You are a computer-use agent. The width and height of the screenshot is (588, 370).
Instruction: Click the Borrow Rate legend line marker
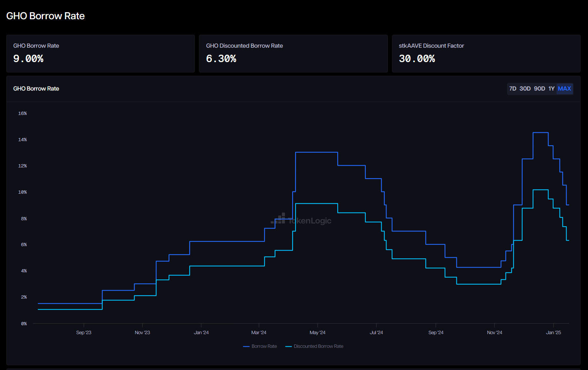coord(246,347)
